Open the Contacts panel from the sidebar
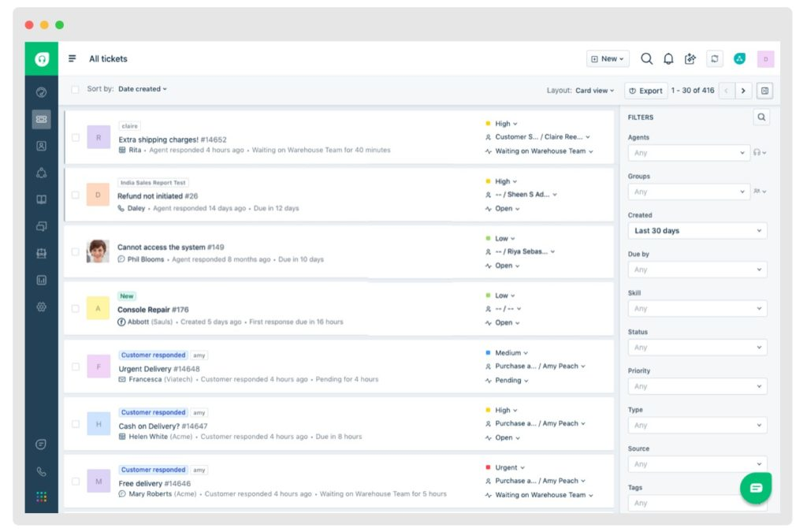This screenshot has height=532, width=807. coord(41,145)
